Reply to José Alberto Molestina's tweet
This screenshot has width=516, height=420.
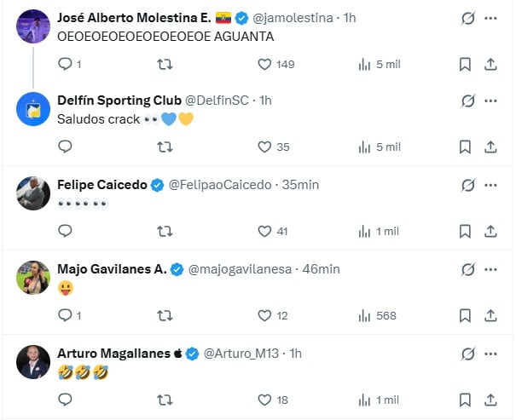pyautogui.click(x=65, y=64)
